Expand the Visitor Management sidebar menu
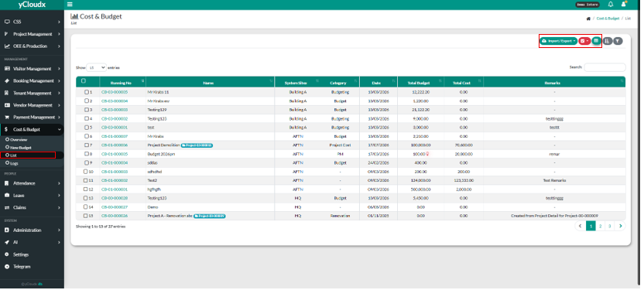This screenshot has width=644, height=290. [32, 69]
